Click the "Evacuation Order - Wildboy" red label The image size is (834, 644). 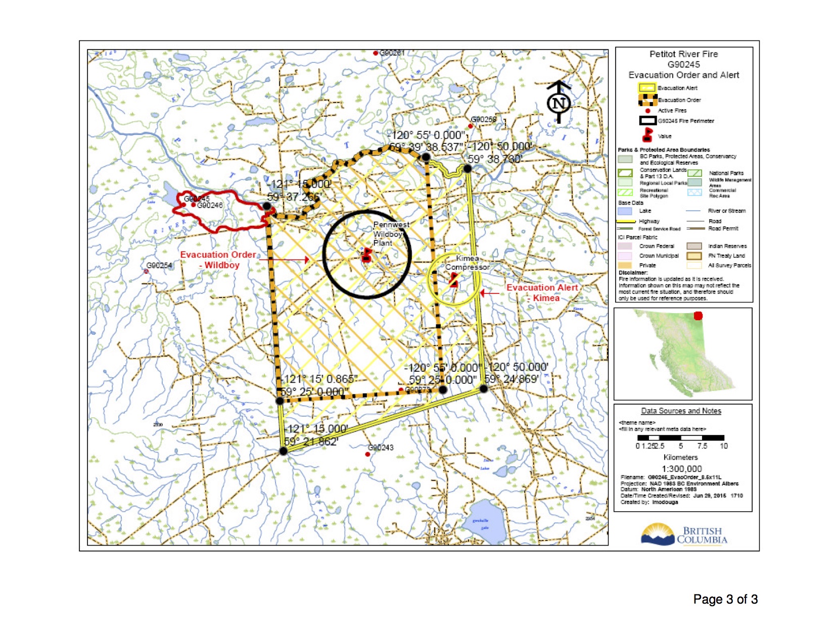click(x=218, y=260)
